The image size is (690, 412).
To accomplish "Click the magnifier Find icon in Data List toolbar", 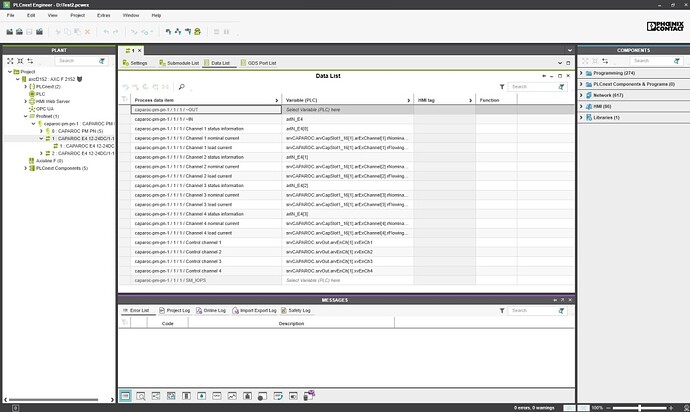I will 181,87.
